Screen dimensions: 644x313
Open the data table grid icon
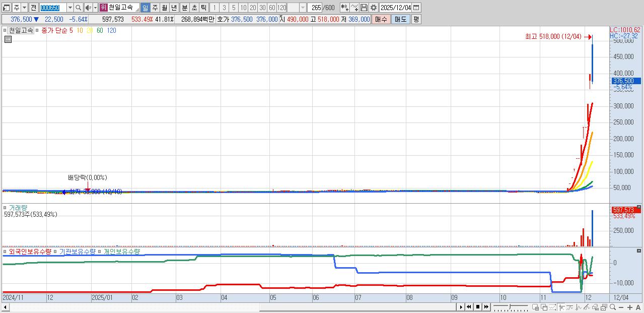(8, 39)
